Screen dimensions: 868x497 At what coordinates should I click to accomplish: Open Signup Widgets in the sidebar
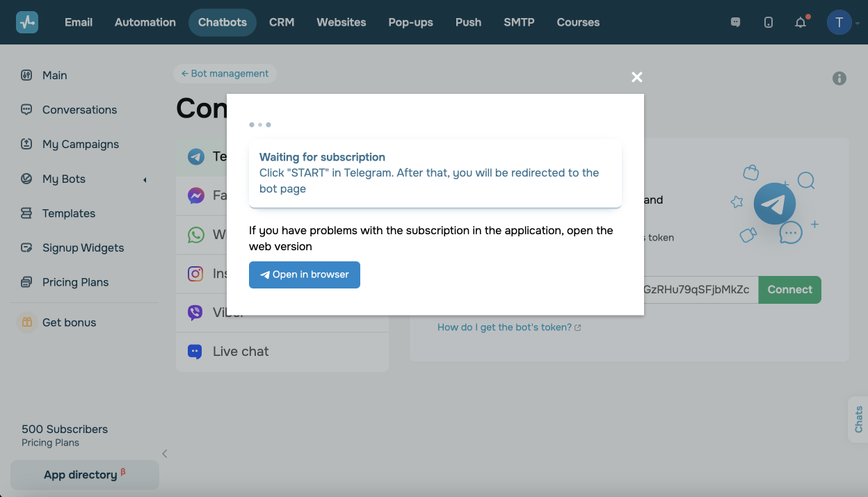(x=85, y=247)
